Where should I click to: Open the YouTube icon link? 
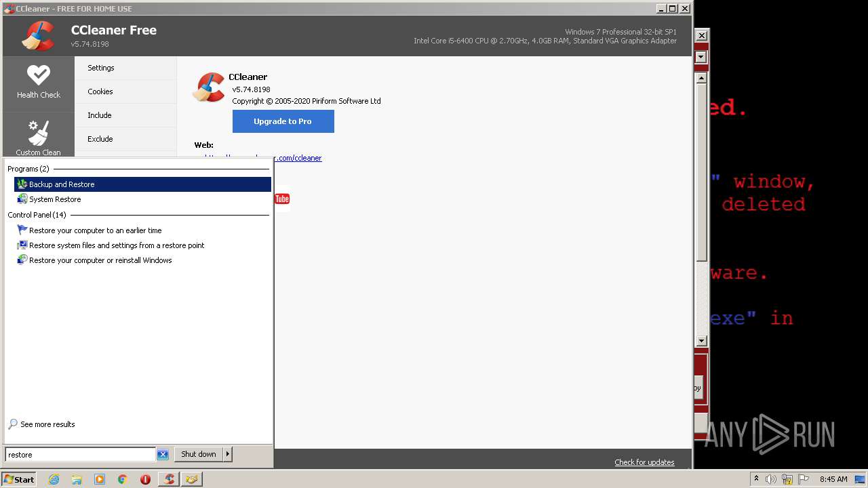coord(282,199)
